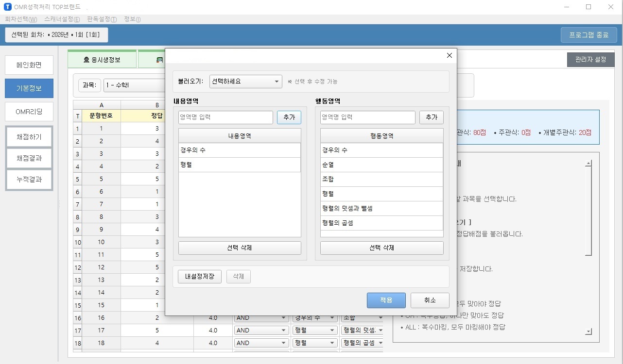623x364 pixels.
Task: Close the area settings dialog with X
Action: click(450, 55)
